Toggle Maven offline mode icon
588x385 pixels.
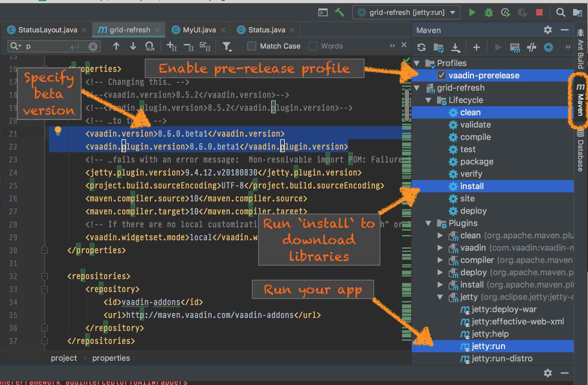point(531,48)
